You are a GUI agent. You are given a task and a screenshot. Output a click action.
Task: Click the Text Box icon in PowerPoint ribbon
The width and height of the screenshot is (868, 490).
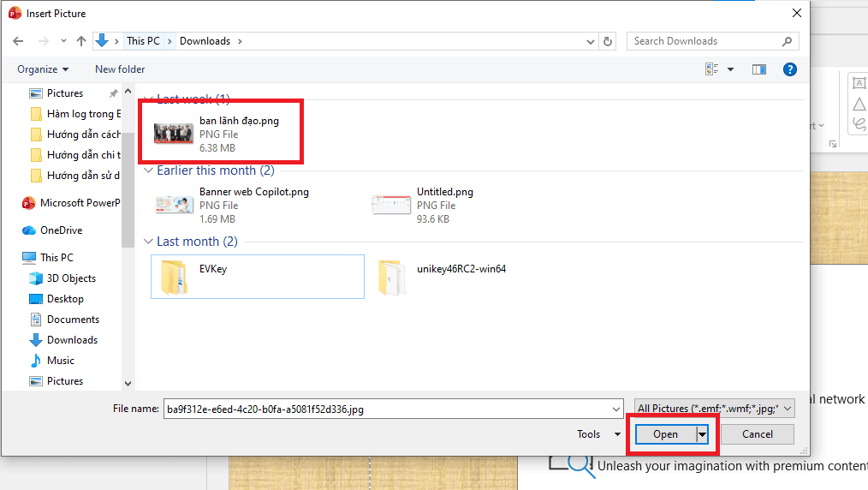pyautogui.click(x=859, y=83)
